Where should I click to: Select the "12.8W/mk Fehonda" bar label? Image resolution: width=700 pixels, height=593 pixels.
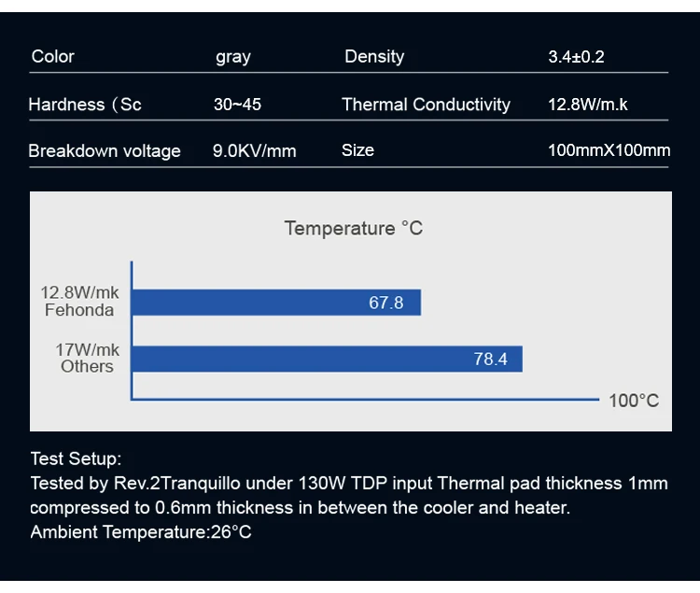[79, 302]
